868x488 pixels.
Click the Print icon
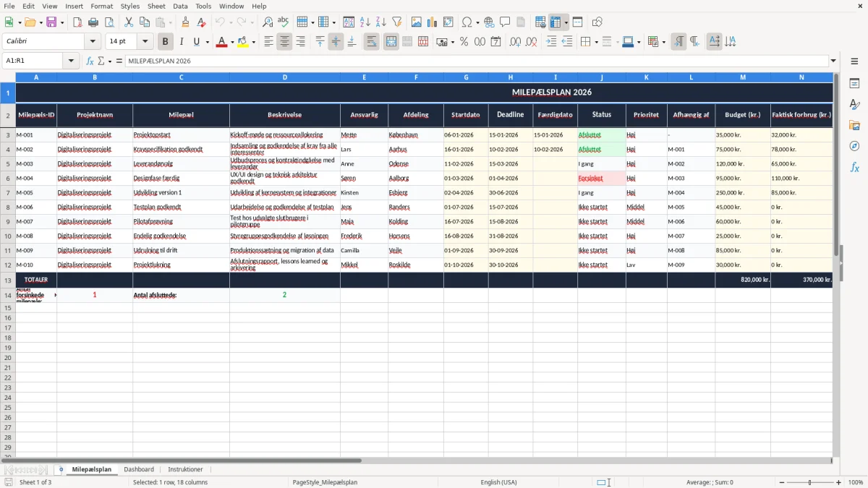93,22
